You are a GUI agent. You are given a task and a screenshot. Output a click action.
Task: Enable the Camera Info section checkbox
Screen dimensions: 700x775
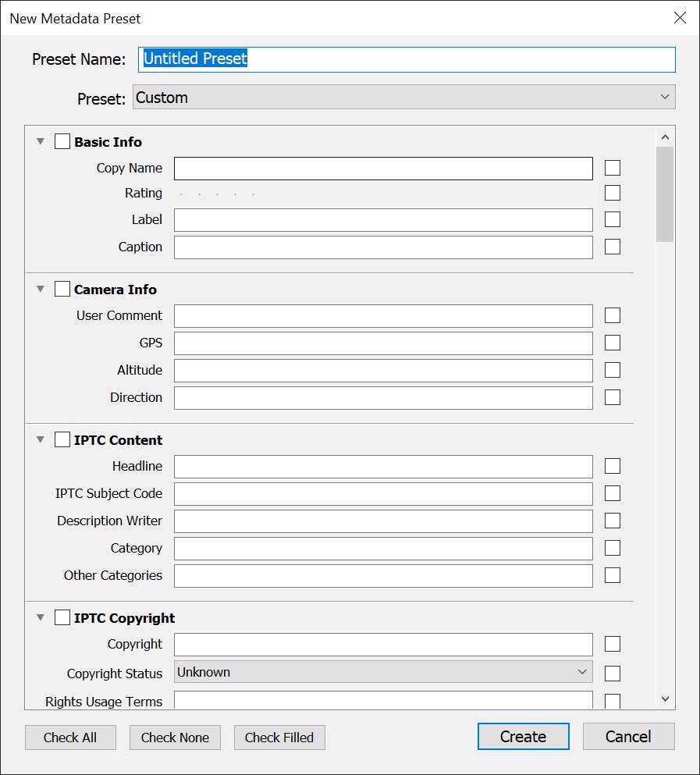62,288
